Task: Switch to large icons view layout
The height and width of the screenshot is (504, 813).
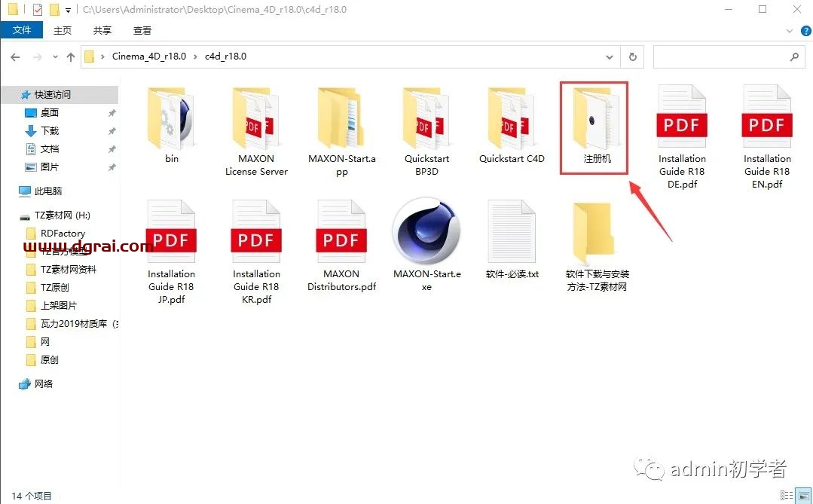Action: [804, 495]
